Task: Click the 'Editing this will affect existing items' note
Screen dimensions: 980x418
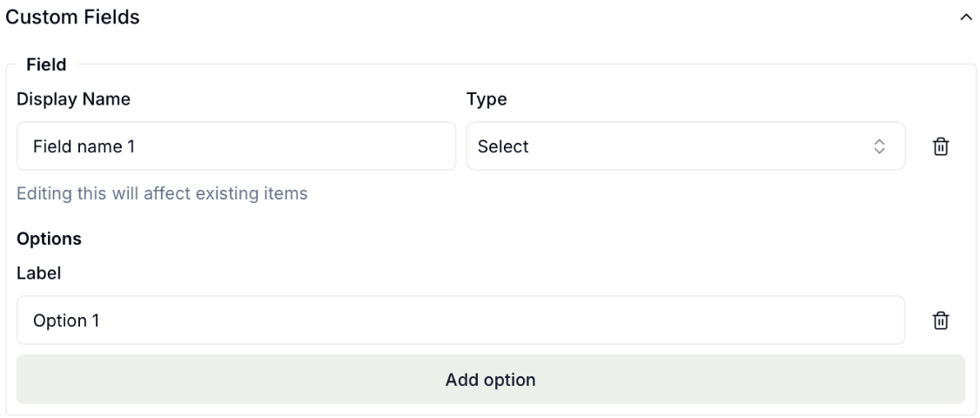Action: [162, 193]
